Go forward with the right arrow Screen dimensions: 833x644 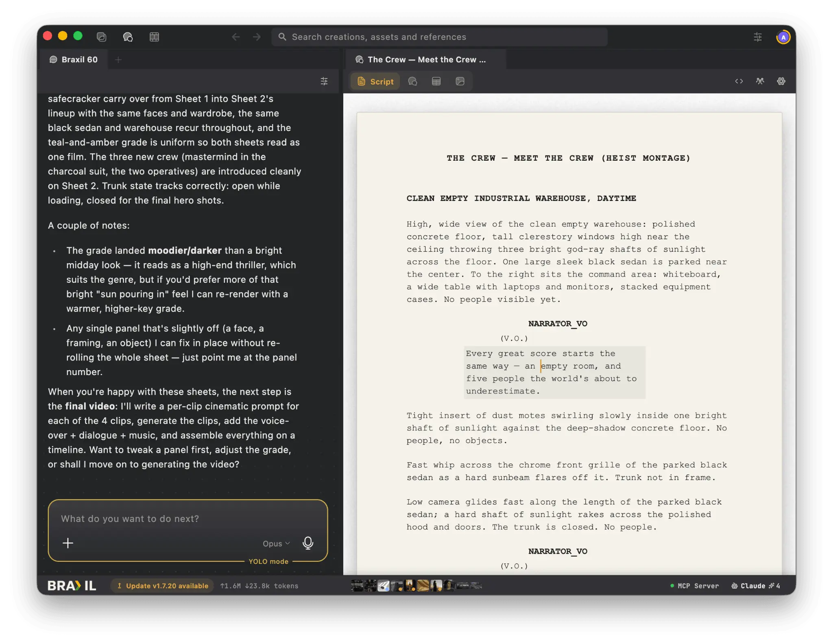point(257,37)
